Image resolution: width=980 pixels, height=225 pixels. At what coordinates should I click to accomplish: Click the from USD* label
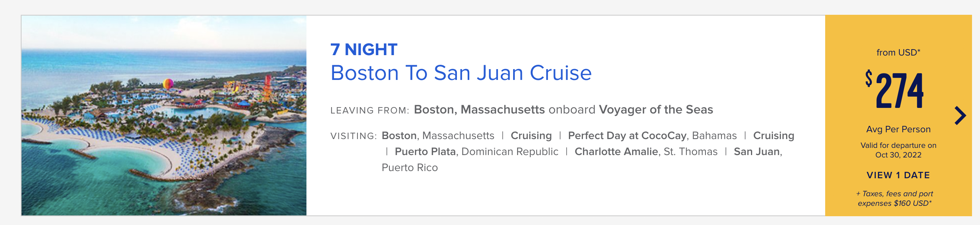coord(898,52)
